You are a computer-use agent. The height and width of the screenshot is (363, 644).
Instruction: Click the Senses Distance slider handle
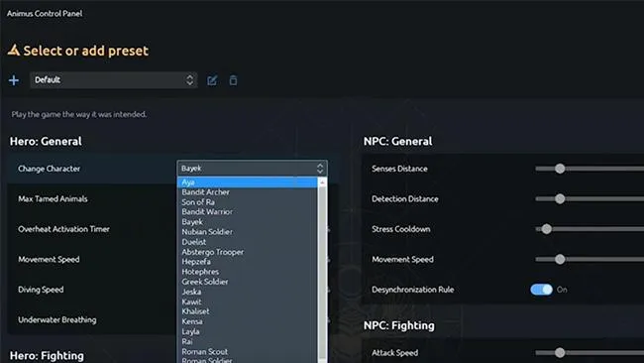(560, 169)
